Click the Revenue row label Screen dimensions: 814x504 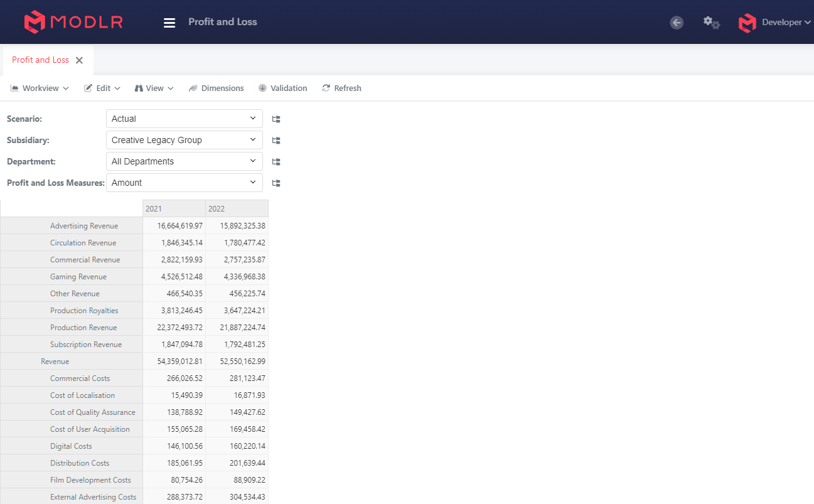click(55, 361)
